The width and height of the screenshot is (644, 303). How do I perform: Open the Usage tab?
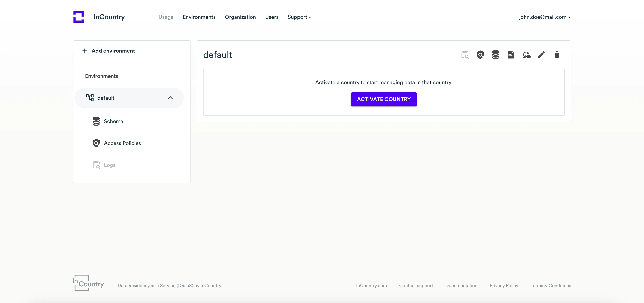click(166, 17)
